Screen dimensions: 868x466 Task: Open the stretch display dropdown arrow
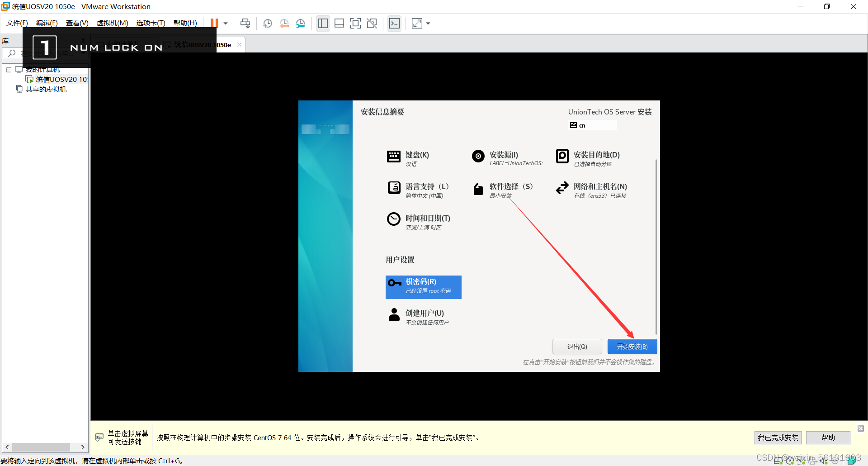point(428,24)
